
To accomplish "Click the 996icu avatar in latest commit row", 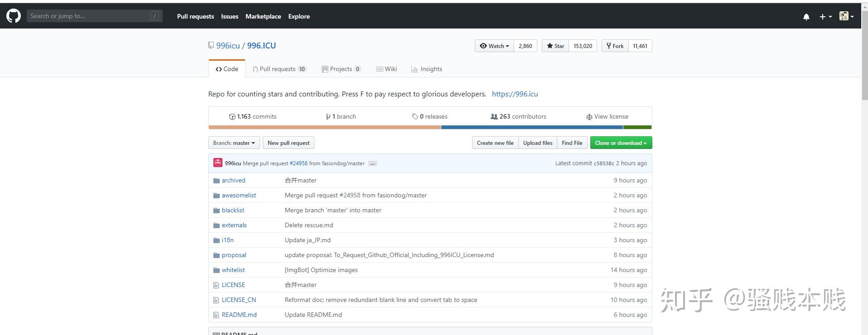I will tap(218, 163).
